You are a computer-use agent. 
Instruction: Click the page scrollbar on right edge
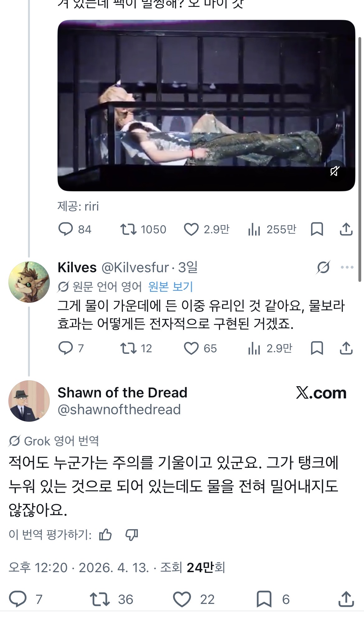click(x=360, y=156)
